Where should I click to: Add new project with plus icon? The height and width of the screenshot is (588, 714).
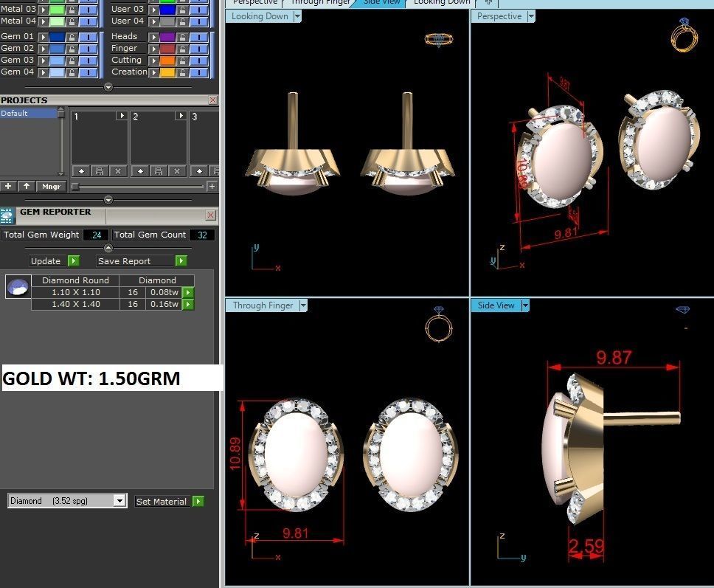point(8,186)
